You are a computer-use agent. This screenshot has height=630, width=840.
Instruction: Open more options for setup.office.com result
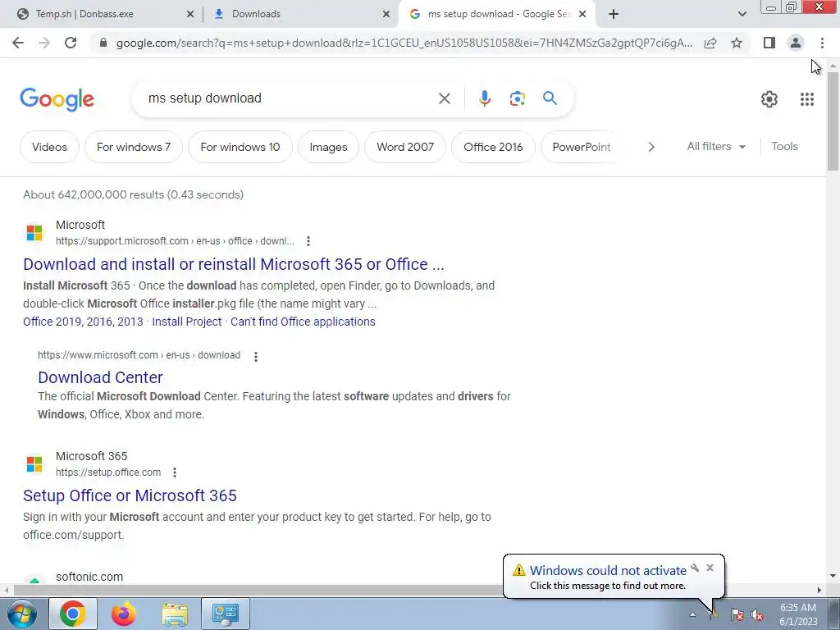coord(175,472)
